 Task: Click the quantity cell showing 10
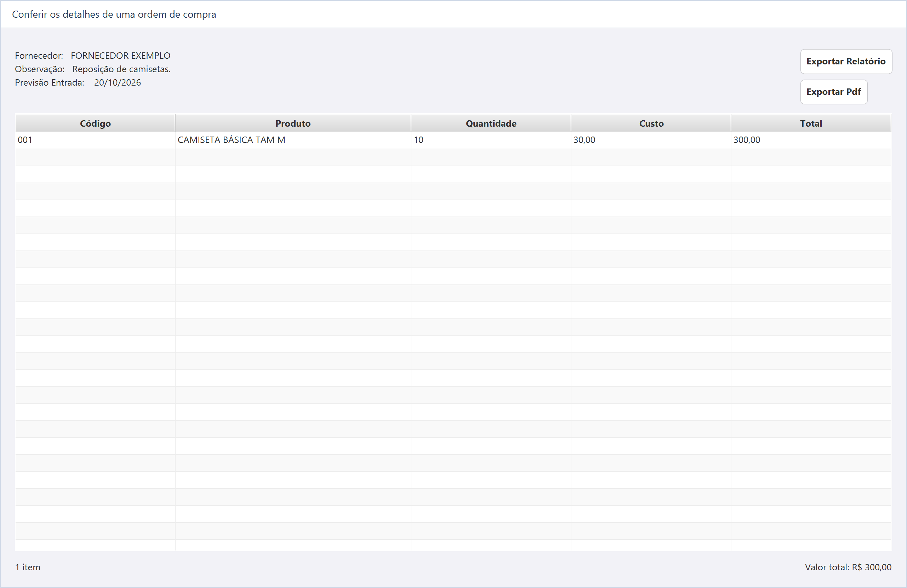pos(491,140)
